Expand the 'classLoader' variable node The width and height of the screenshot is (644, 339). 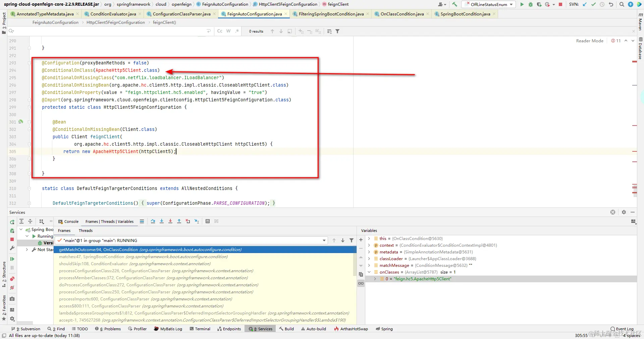[x=369, y=259]
